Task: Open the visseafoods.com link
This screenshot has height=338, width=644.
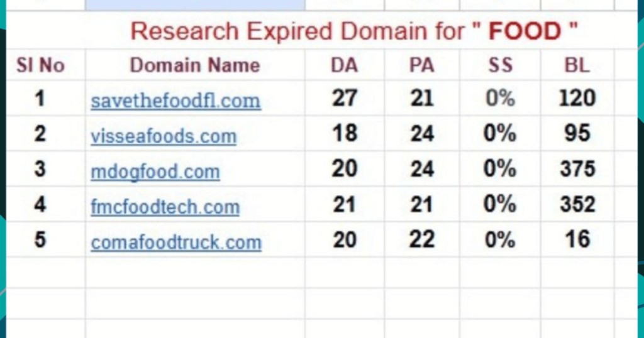Action: [x=164, y=136]
